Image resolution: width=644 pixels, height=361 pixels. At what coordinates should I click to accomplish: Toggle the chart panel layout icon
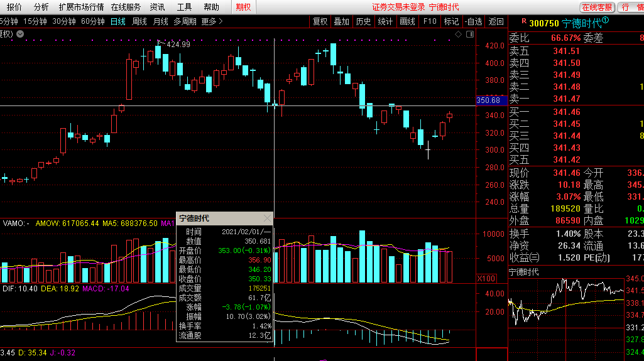(x=470, y=35)
